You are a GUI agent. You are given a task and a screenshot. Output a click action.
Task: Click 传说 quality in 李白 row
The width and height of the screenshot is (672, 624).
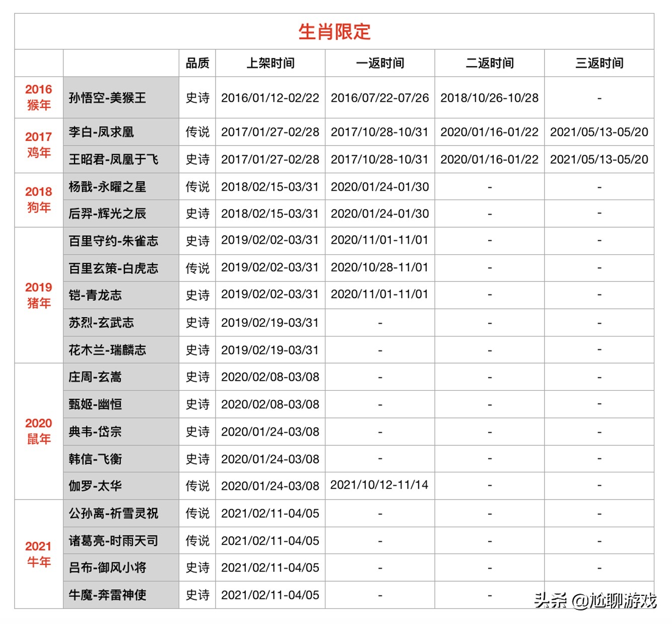[197, 132]
